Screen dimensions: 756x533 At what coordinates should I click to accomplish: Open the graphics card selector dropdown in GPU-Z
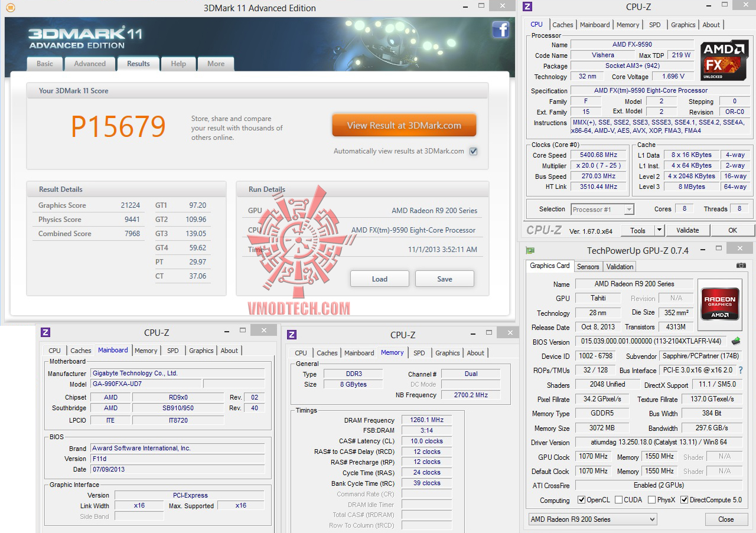[592, 519]
